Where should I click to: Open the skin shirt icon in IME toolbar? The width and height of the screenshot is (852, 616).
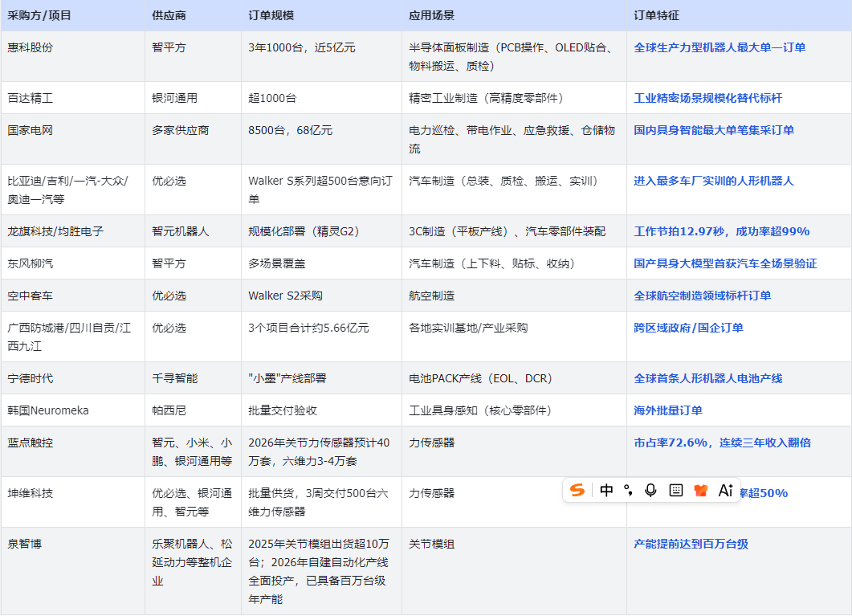700,490
